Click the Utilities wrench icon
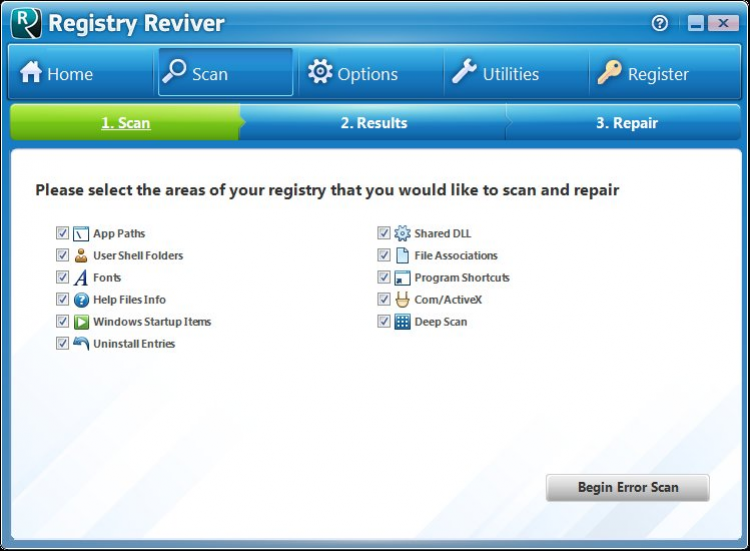The image size is (750, 551). [x=464, y=71]
